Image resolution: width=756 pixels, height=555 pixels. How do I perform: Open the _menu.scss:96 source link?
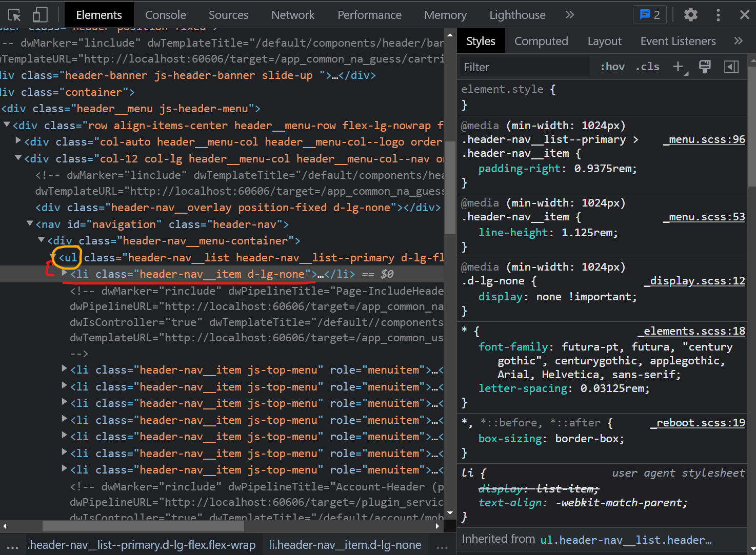pos(704,139)
